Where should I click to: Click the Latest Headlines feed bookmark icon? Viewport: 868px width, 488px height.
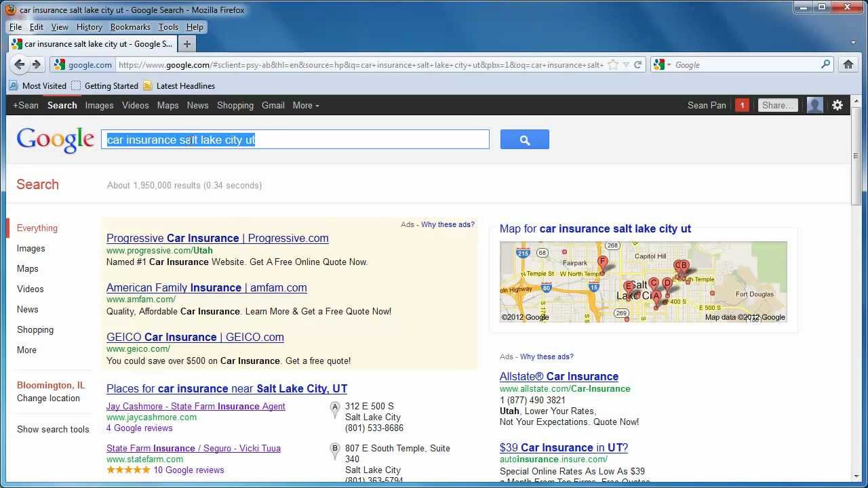[147, 85]
